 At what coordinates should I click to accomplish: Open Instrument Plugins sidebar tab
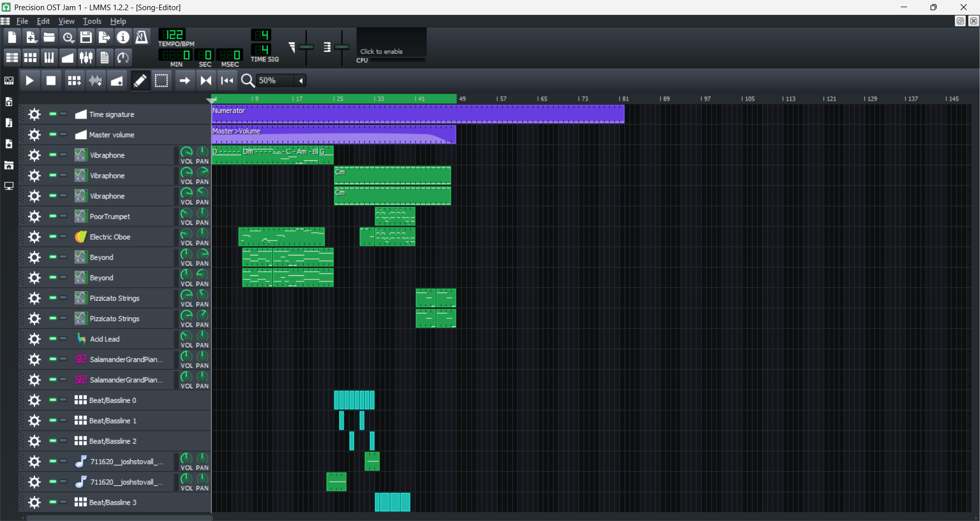[x=9, y=81]
